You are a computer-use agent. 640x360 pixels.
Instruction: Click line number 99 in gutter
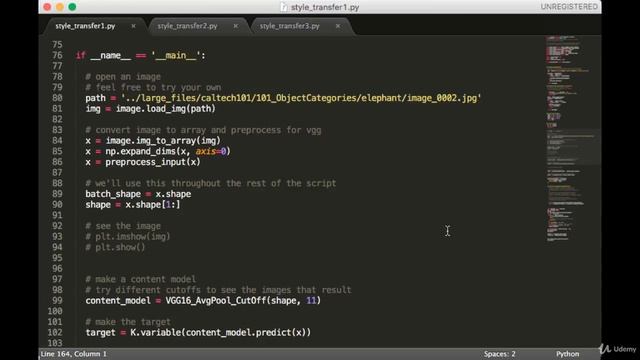click(57, 301)
